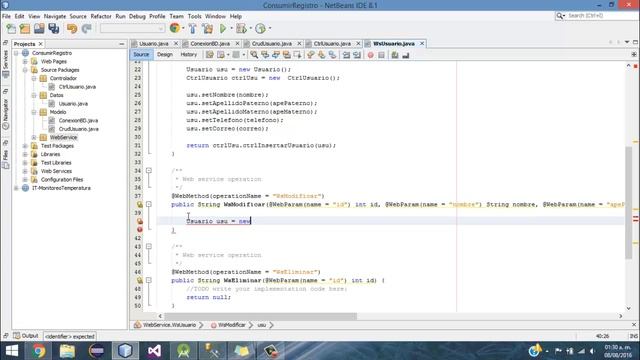Click Find Next Occurrence editor icon
This screenshot has width=640, height=360.
coord(276,55)
